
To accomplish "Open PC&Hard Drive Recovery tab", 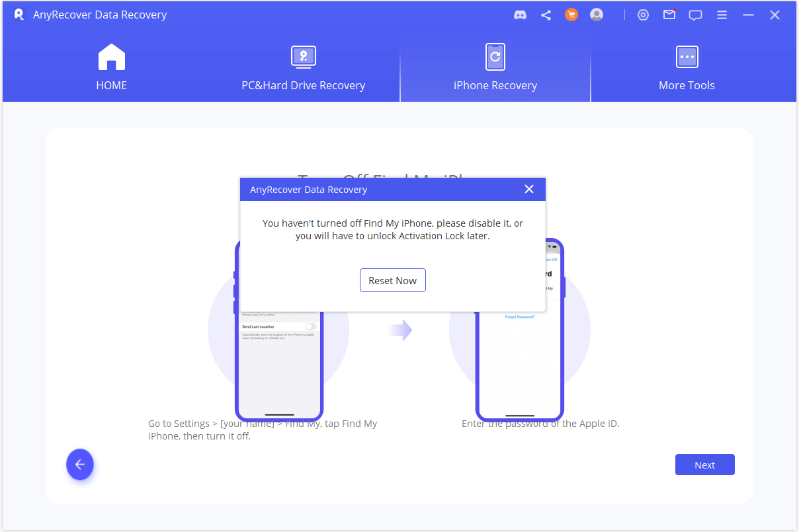I will (x=303, y=67).
